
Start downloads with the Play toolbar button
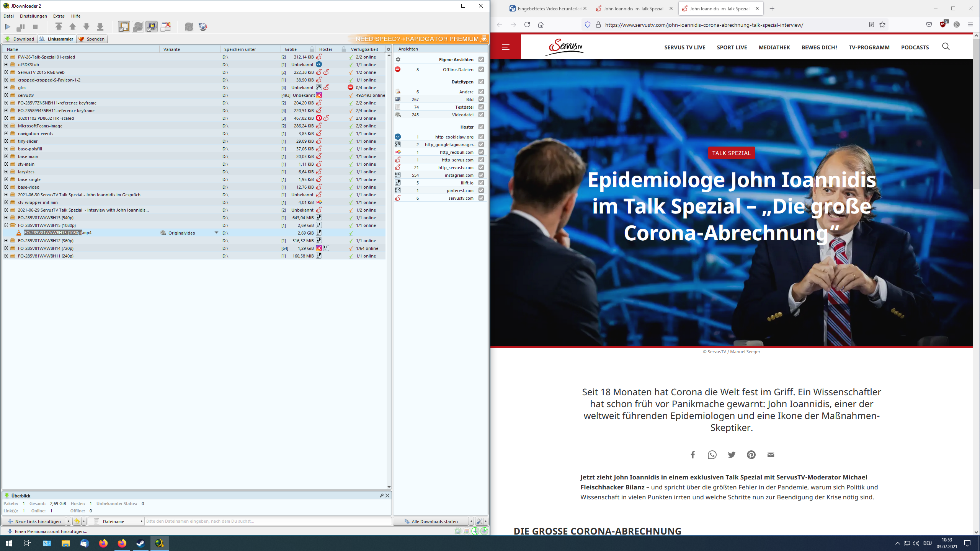(x=8, y=26)
